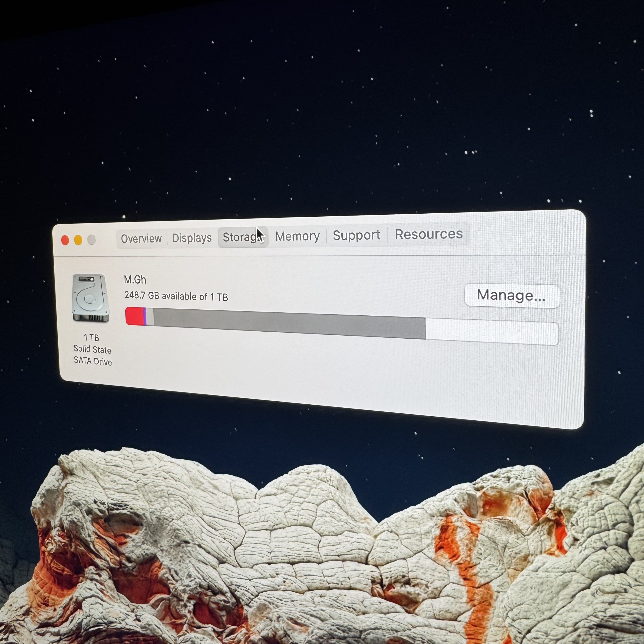This screenshot has width=644, height=644.
Task: Go to the Memory tab
Action: coord(297,236)
